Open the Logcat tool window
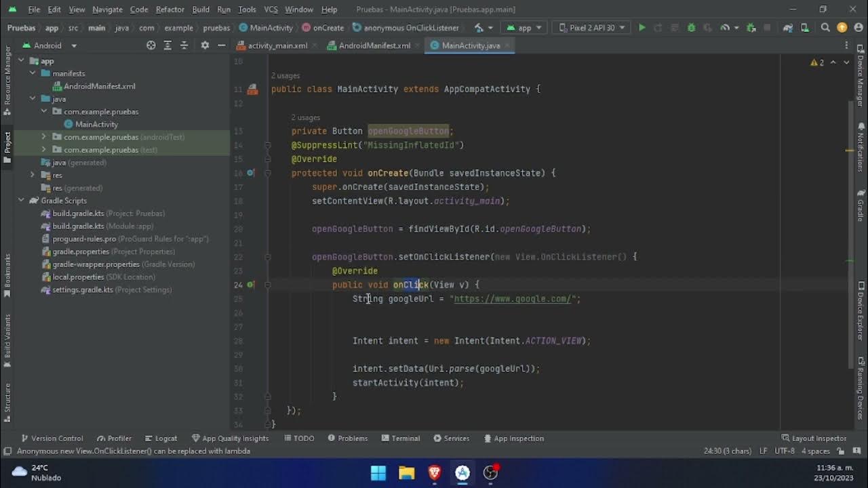The image size is (868, 488). point(160,439)
